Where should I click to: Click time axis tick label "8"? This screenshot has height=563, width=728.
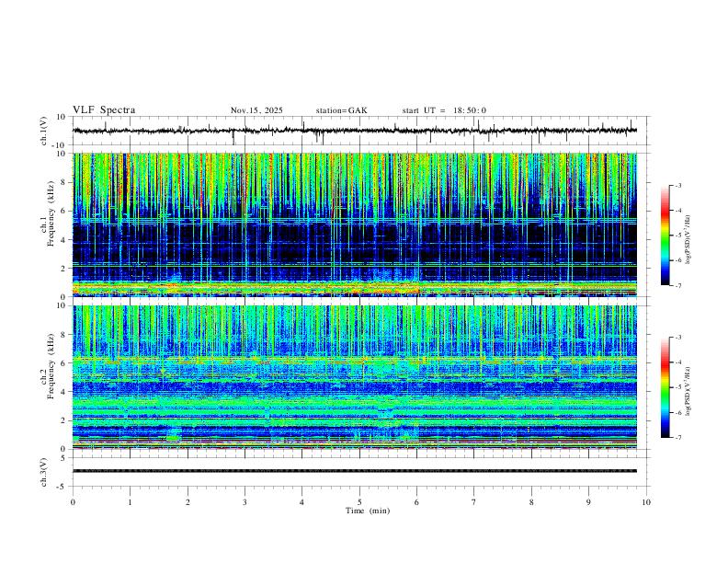click(x=531, y=502)
